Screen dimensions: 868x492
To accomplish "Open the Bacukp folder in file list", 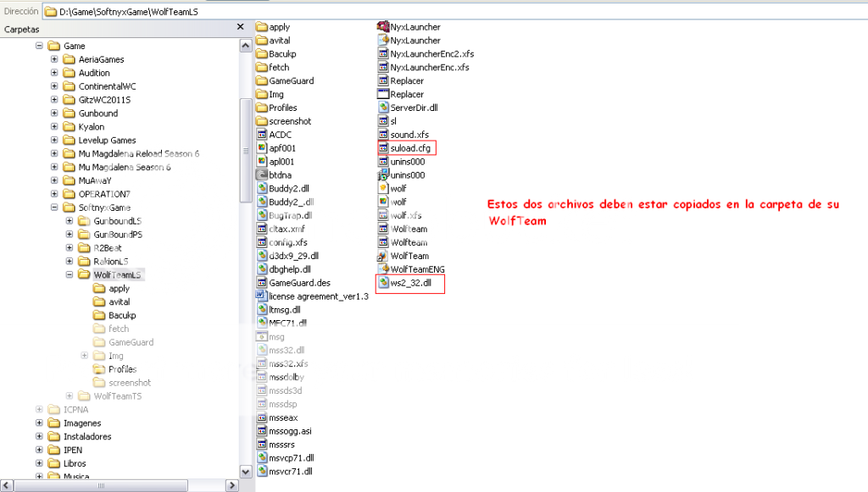I will point(262,54).
